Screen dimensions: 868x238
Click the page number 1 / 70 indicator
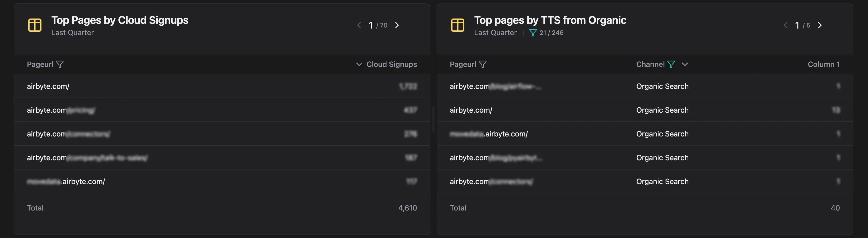pyautogui.click(x=378, y=25)
